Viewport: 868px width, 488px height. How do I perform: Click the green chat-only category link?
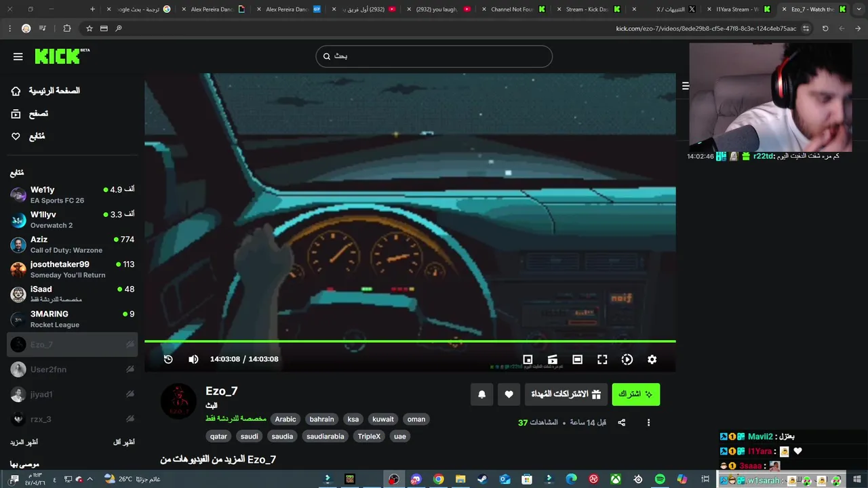tap(235, 419)
